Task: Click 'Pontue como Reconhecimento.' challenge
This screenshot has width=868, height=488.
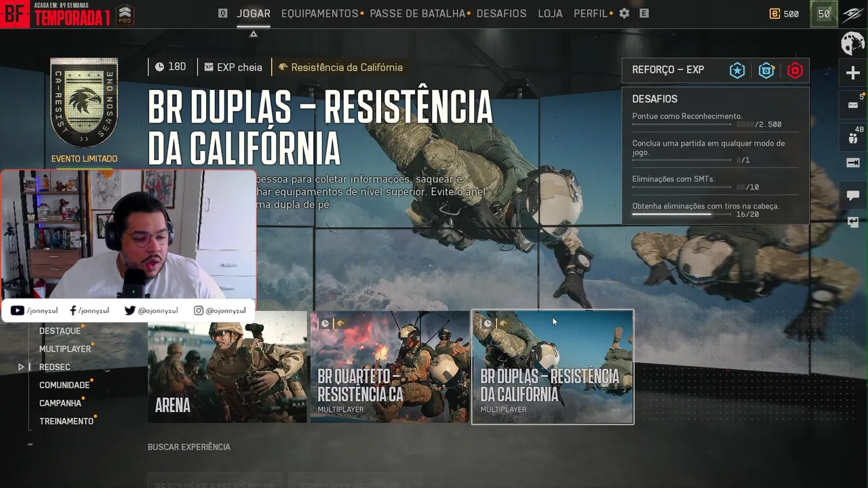Action: [x=687, y=116]
